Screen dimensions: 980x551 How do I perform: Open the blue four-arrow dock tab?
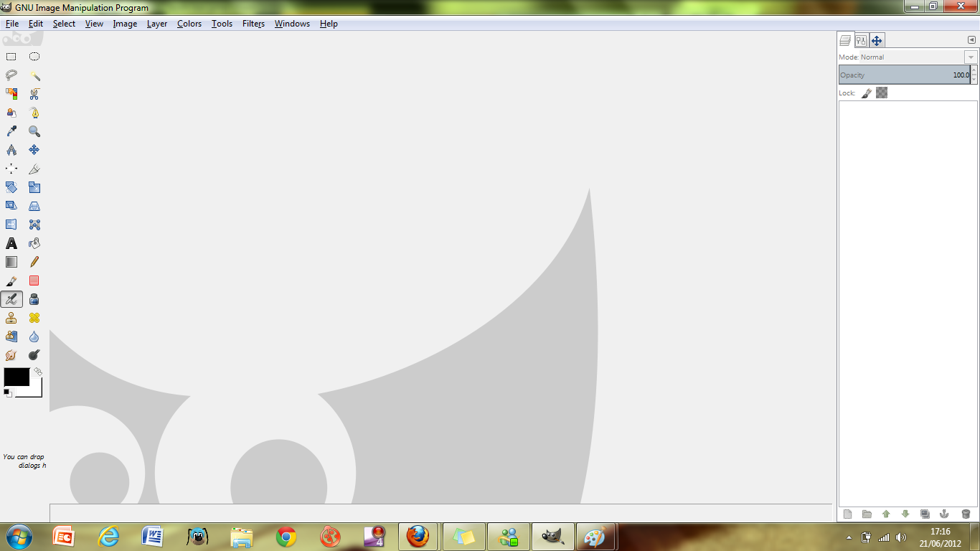[877, 41]
